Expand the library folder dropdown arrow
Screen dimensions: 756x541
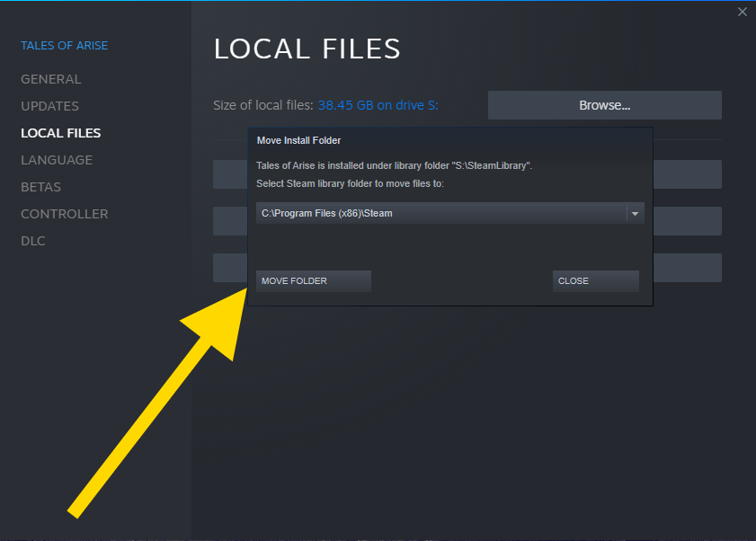(x=635, y=213)
